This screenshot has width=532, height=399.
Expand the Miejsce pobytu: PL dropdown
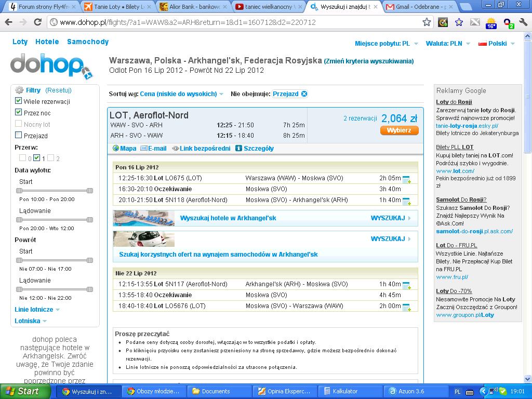tap(386, 44)
